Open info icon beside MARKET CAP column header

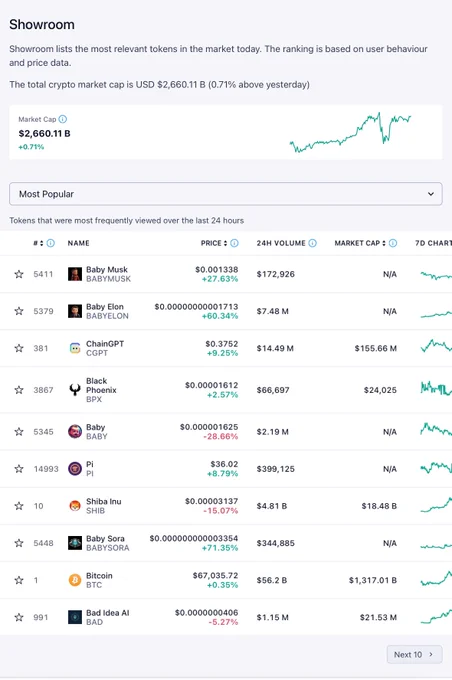[393, 243]
